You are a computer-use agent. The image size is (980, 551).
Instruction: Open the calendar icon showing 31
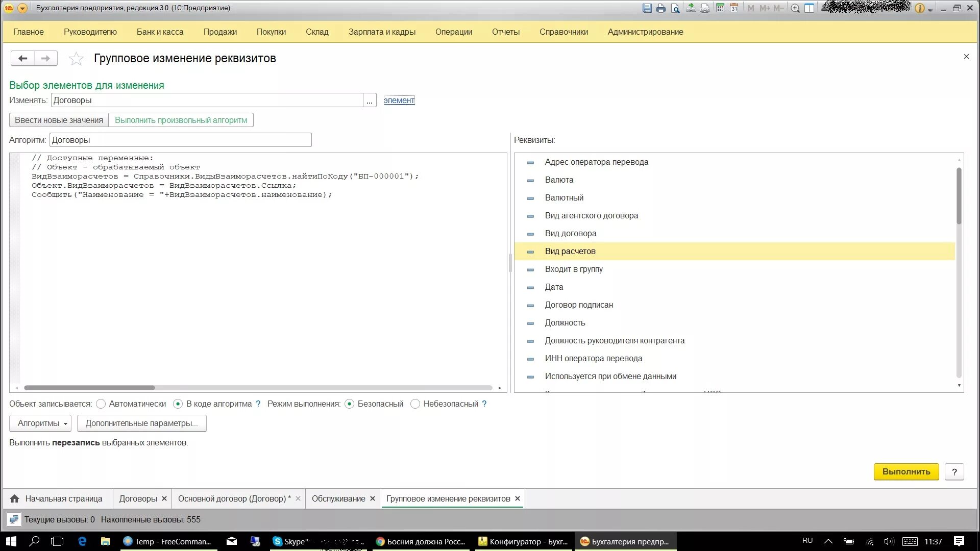(734, 8)
